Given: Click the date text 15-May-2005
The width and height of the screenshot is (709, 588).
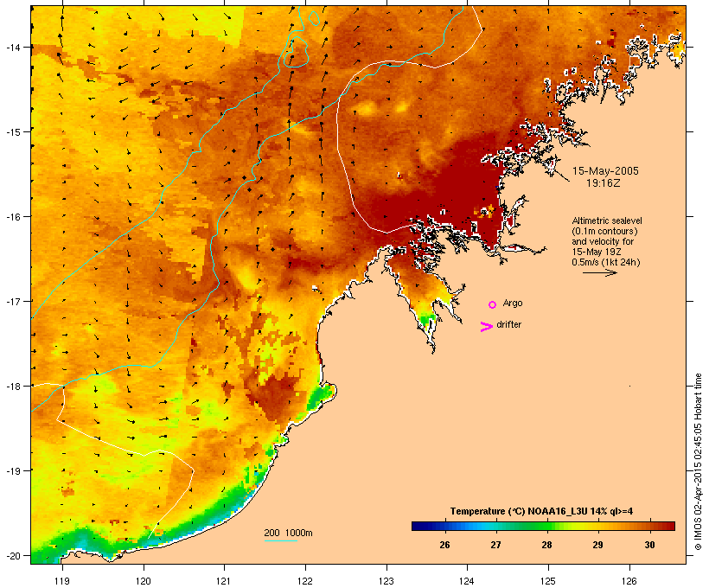Looking at the screenshot, I should 605,171.
